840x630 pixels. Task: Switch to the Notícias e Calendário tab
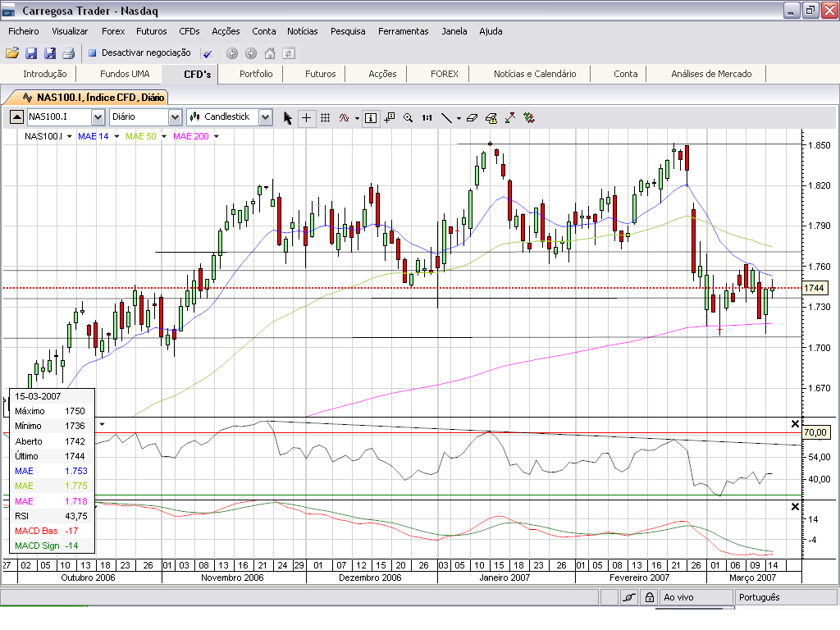point(535,74)
